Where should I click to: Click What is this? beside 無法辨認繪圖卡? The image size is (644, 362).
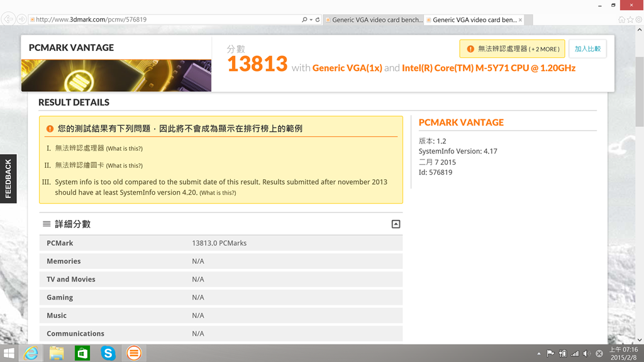click(x=125, y=166)
